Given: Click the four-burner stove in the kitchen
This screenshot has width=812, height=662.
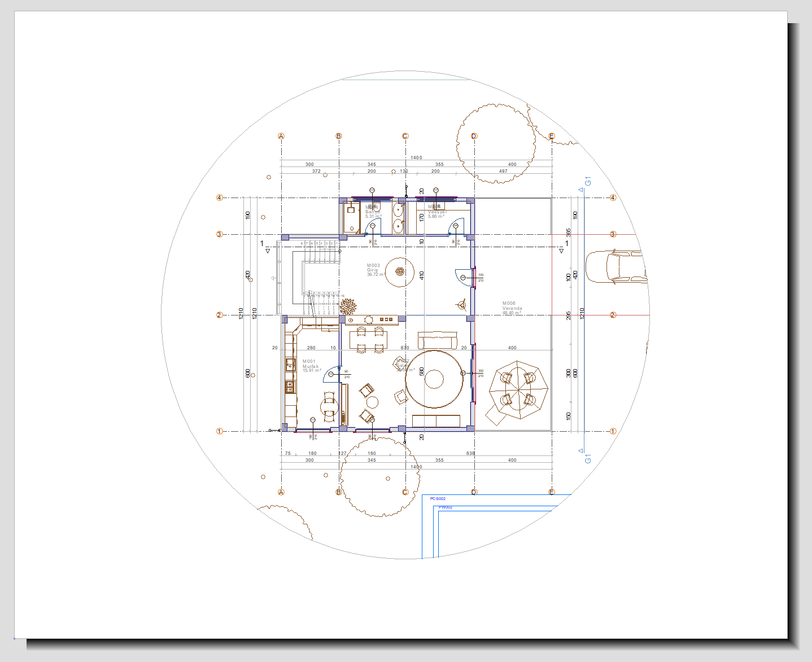Looking at the screenshot, I should 291,387.
